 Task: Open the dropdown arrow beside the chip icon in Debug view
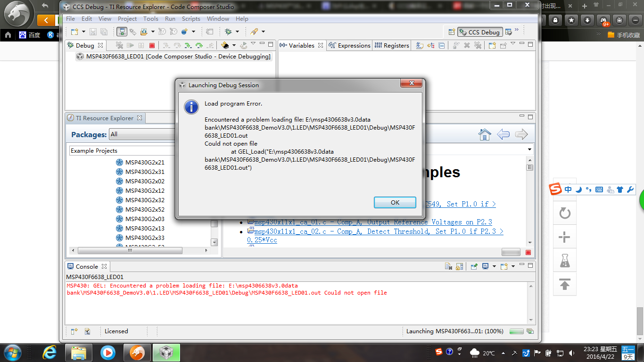coord(233,46)
